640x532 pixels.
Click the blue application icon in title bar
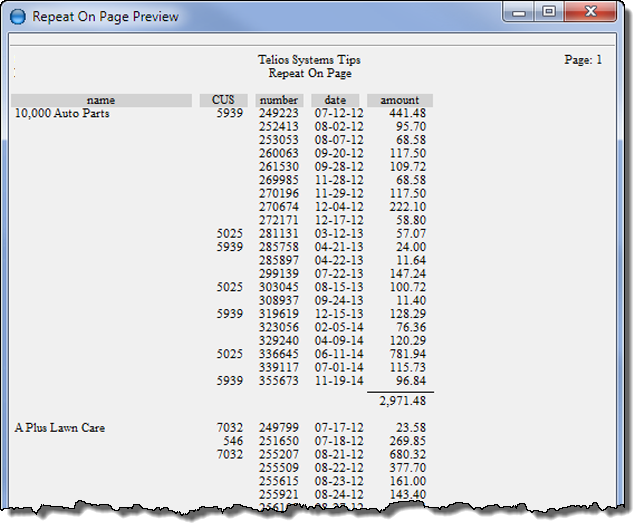[17, 16]
